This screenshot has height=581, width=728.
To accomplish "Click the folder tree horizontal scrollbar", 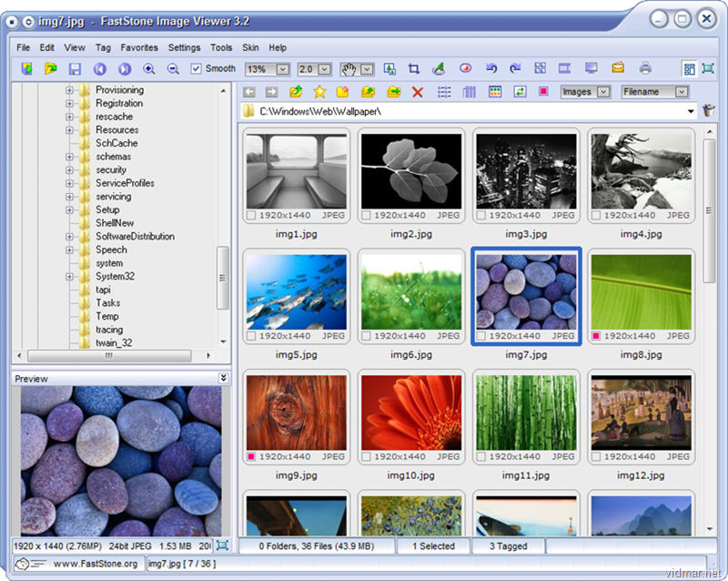I will coord(109,356).
